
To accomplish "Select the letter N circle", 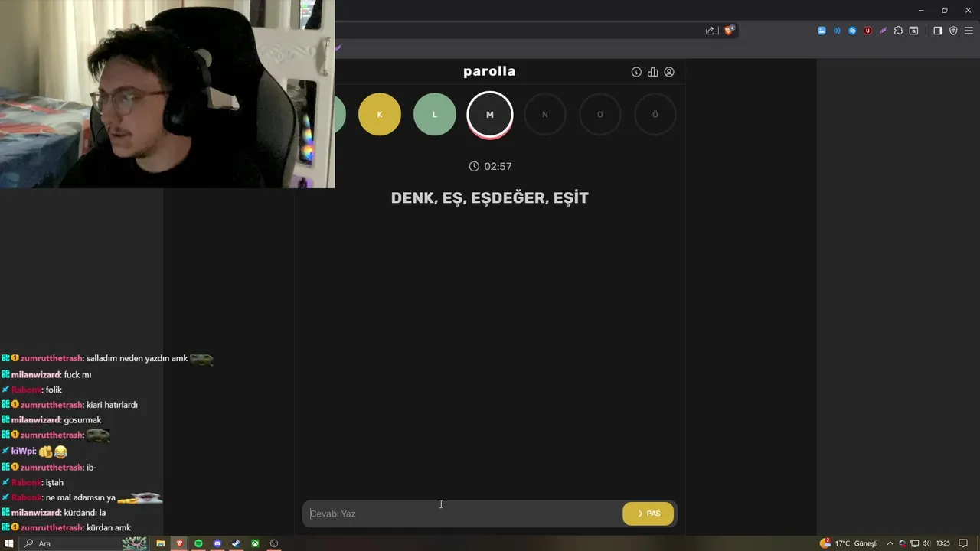I will pos(545,114).
